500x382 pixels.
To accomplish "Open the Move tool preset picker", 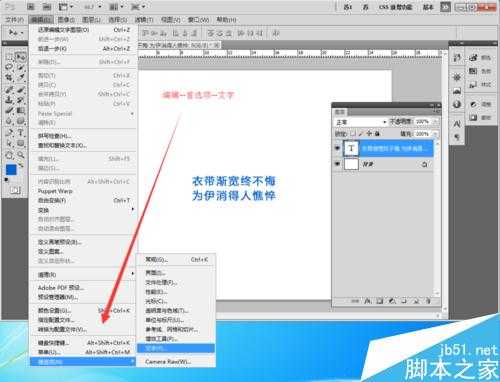I will click(x=16, y=33).
